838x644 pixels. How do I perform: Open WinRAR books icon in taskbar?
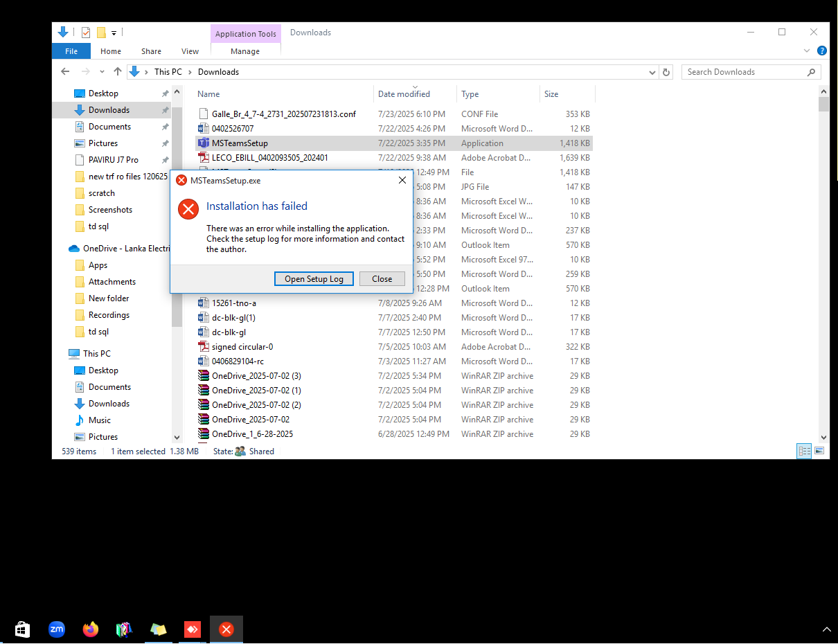124,629
